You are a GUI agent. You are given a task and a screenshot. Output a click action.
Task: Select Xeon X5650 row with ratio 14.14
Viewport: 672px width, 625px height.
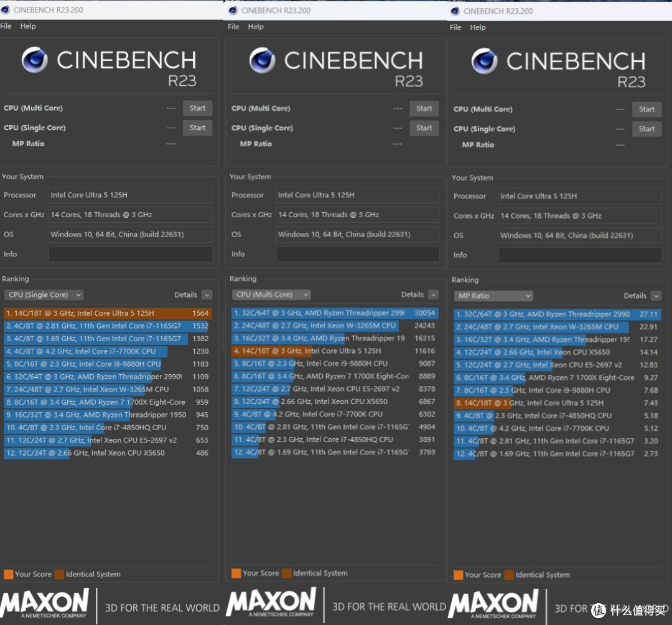point(558,352)
